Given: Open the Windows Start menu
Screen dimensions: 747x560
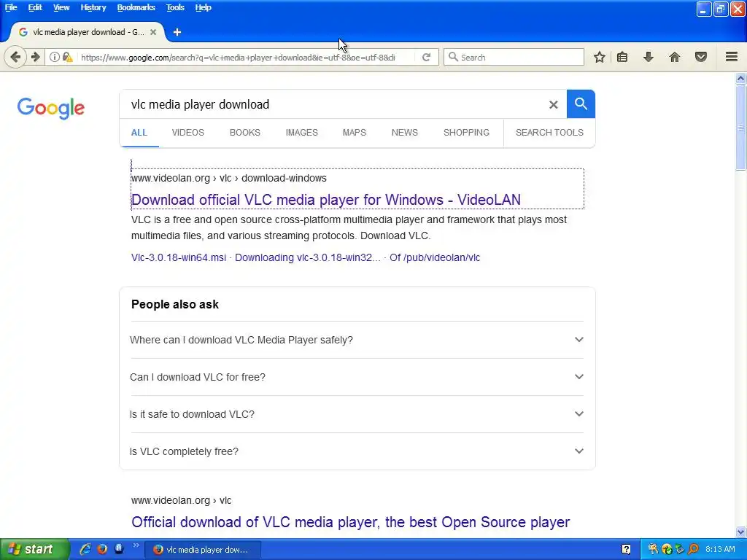Looking at the screenshot, I should tap(35, 549).
